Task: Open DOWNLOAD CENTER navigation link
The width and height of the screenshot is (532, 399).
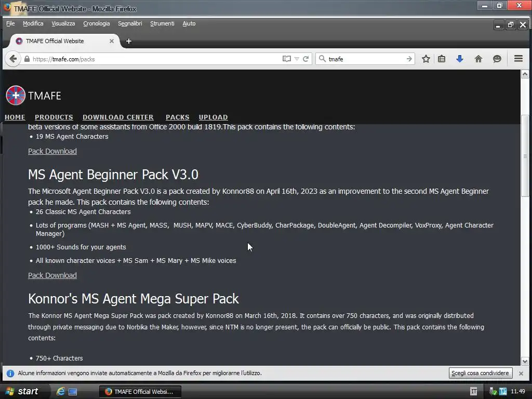Action: 118,117
